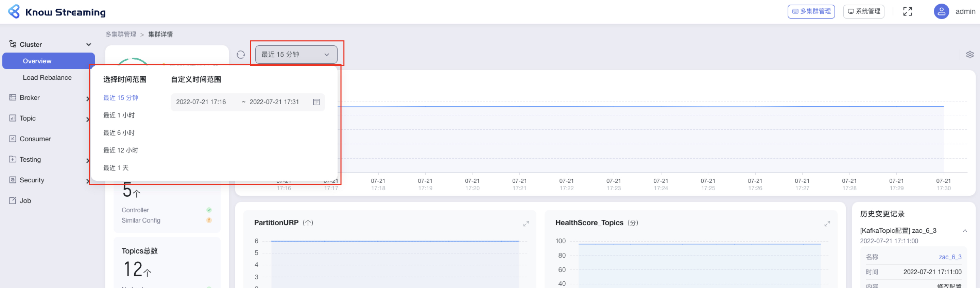This screenshot has height=288, width=980.
Task: Select 最近 1 小时 time range
Action: click(x=119, y=115)
